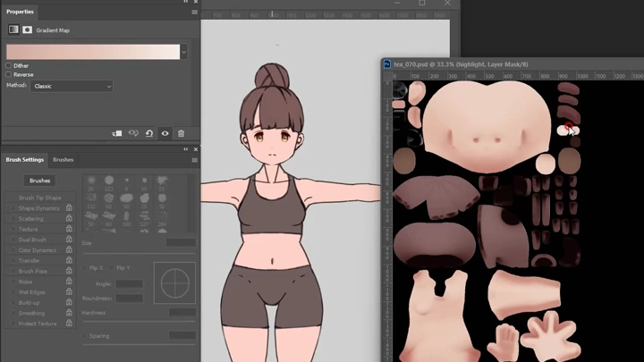Click the clip-to-layer icon in Properties footer
Viewport: 644px width, 362px height.
[x=117, y=133]
